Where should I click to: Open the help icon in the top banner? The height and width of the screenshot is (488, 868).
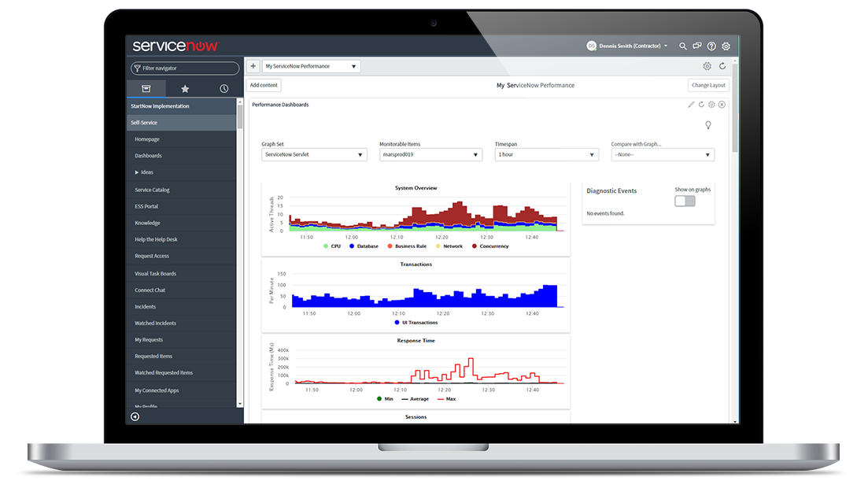point(711,46)
